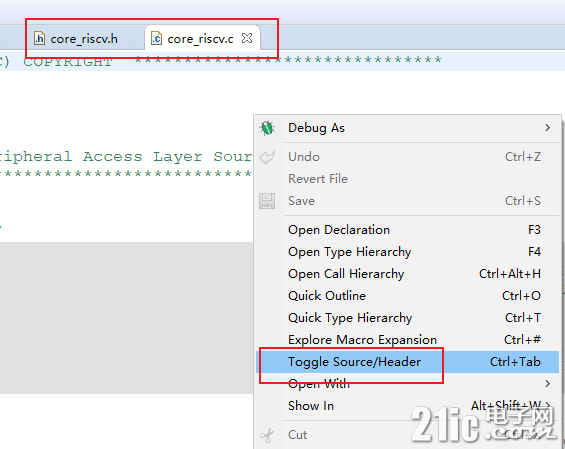565x449 pixels.
Task: Expand the Show In submenu arrow
Action: coord(548,405)
